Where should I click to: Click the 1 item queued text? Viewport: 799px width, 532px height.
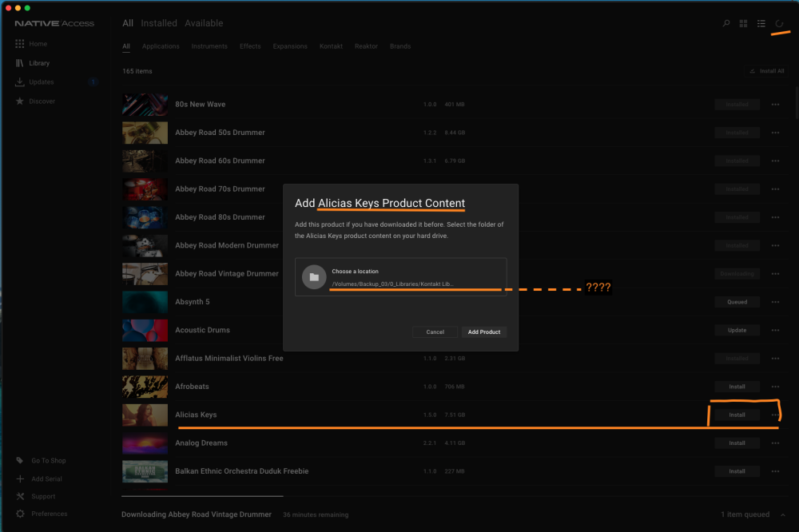coord(745,514)
